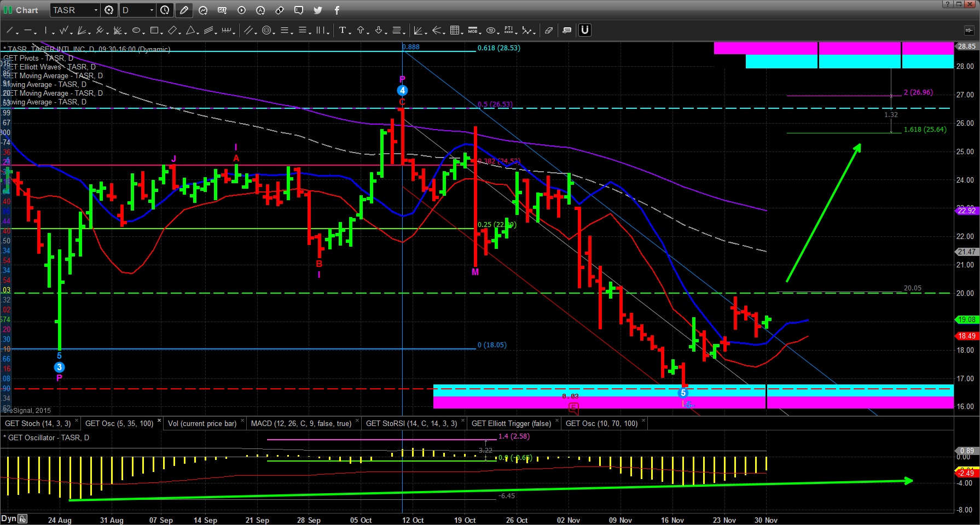Select the ellipse drawing tool
Screen dimensions: 980x525
pos(136,31)
